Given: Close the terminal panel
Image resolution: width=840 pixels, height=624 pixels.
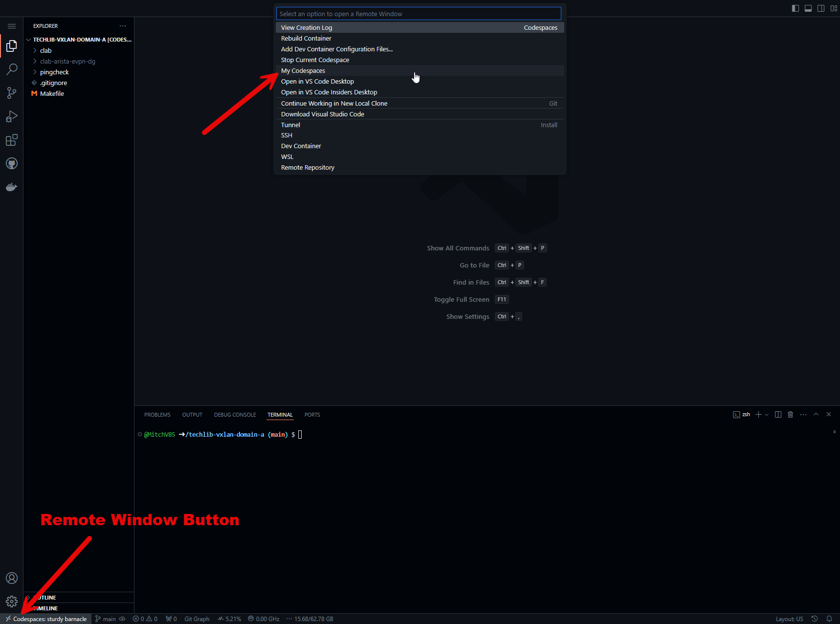Looking at the screenshot, I should click(x=829, y=415).
